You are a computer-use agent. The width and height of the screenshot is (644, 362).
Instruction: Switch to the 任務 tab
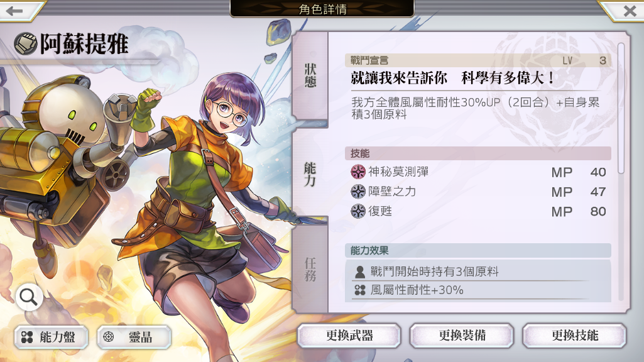click(x=310, y=269)
